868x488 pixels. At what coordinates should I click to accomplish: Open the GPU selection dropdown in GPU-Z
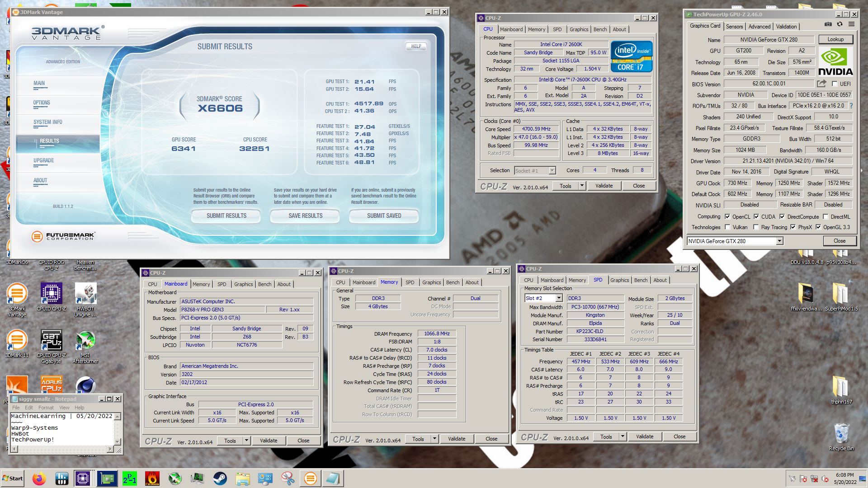[779, 241]
